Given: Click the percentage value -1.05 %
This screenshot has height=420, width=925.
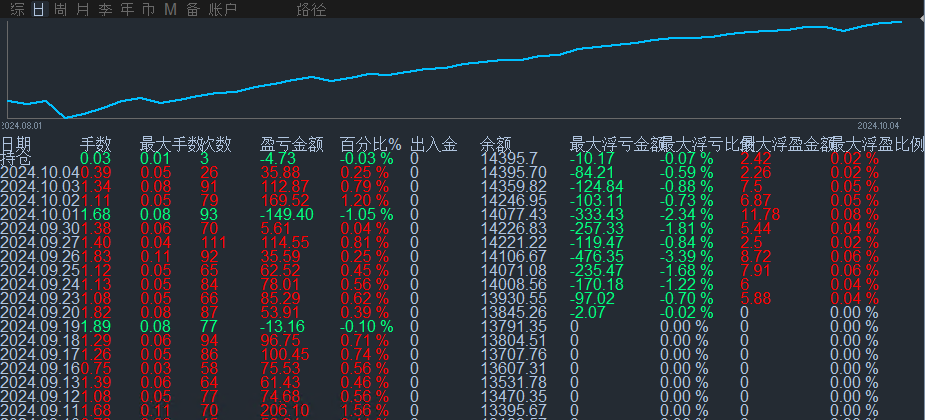Looking at the screenshot, I should (x=367, y=215).
